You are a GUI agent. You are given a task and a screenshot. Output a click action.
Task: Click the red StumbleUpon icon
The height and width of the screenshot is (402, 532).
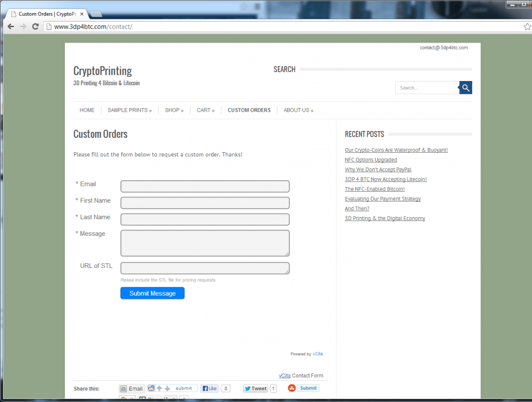coord(292,388)
